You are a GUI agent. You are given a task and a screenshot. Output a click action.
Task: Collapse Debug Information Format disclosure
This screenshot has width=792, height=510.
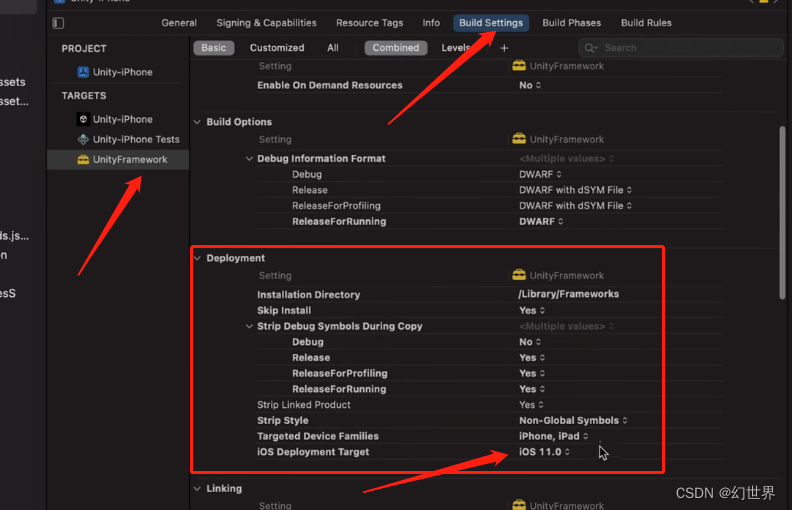point(249,159)
